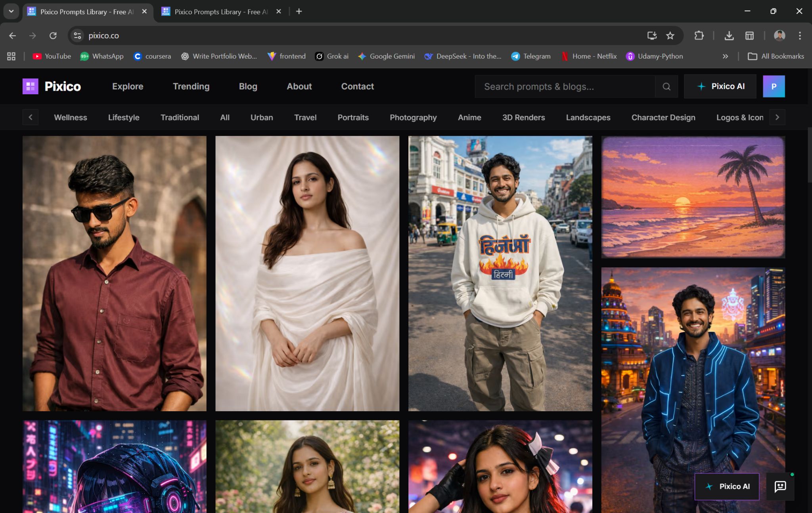Open the Blog link

[x=248, y=86]
